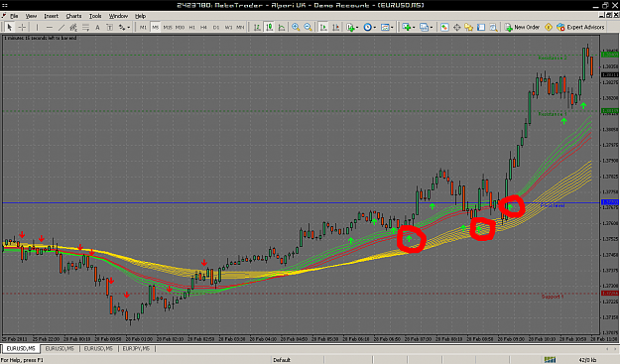Zoom out on the chart
The image size is (620, 364).
coord(309,27)
